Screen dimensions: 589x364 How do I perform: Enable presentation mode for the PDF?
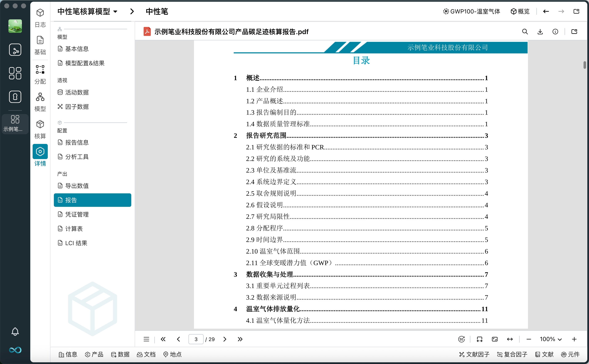495,339
